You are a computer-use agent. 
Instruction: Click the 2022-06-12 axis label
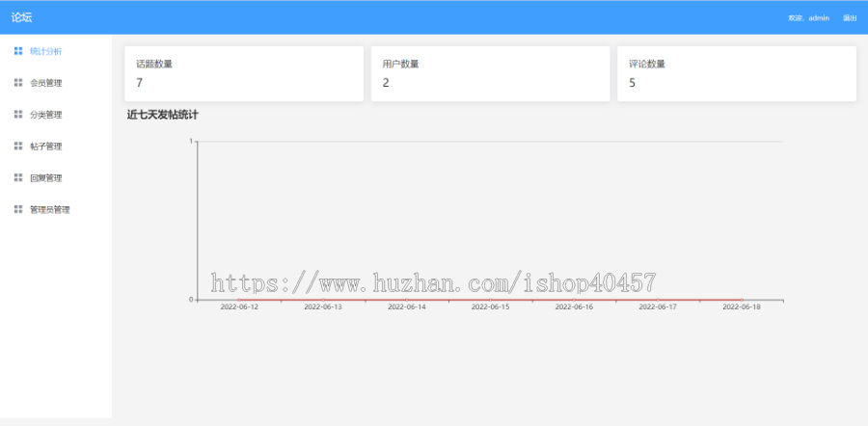pos(239,306)
